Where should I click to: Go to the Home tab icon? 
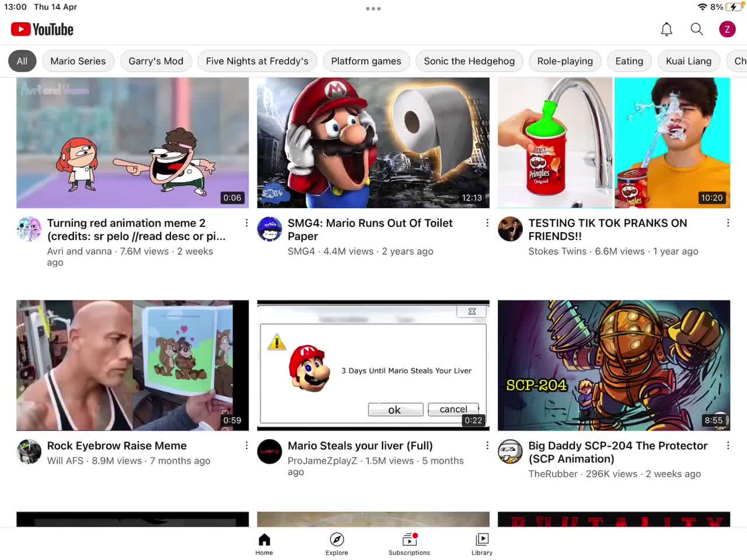point(264,540)
